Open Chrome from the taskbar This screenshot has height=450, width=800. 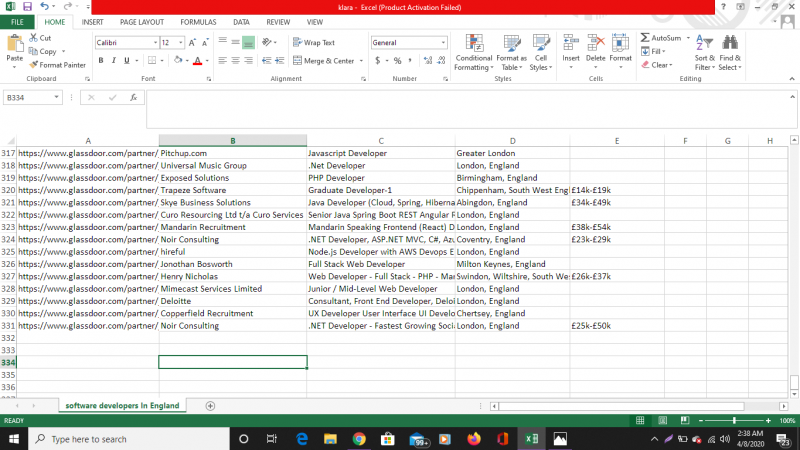pyautogui.click(x=359, y=439)
